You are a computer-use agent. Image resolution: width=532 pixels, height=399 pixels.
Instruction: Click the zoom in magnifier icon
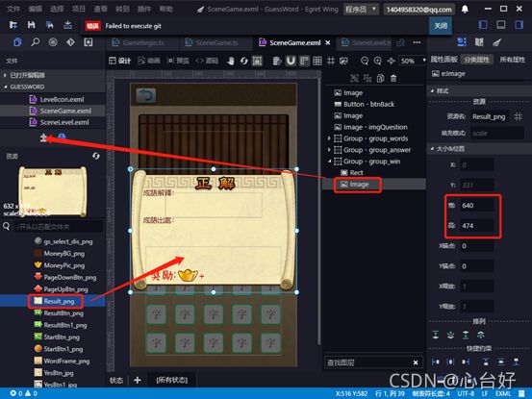[x=378, y=61]
